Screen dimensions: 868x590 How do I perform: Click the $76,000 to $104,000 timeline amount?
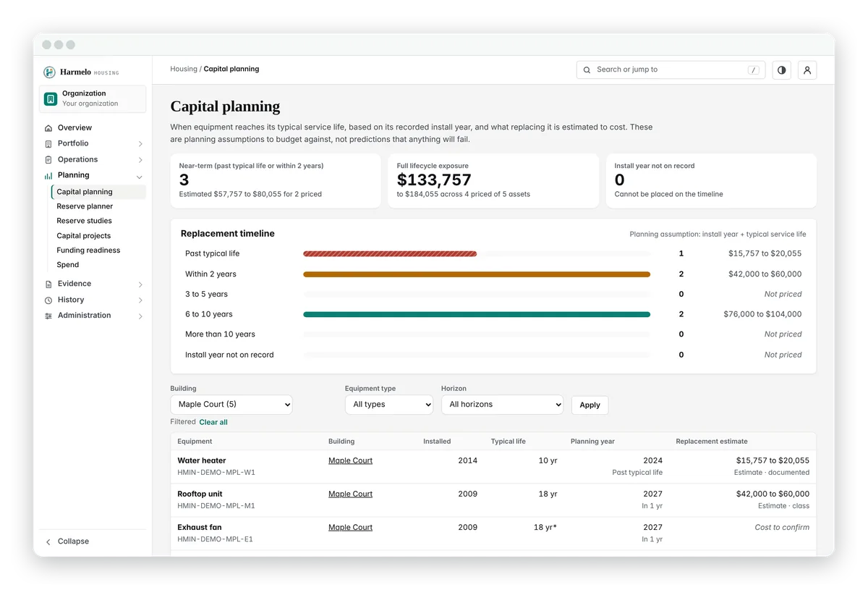(762, 314)
